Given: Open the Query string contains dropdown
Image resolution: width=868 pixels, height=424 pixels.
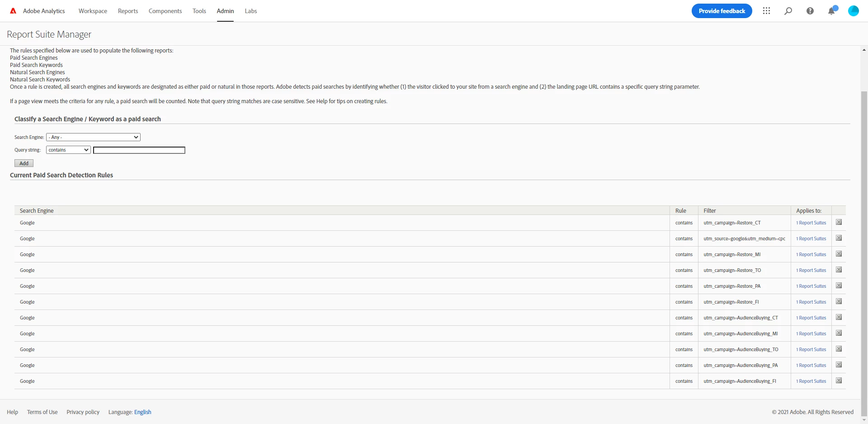Looking at the screenshot, I should [x=68, y=150].
